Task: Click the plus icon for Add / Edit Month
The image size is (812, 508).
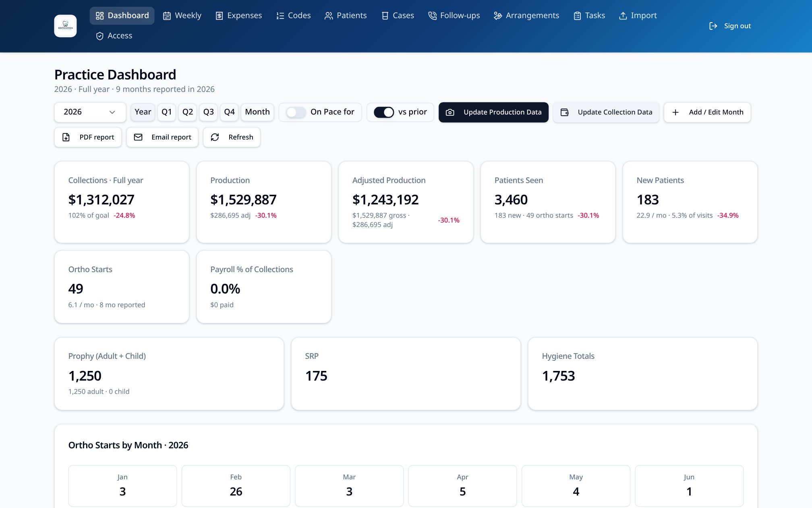Action: coord(675,112)
